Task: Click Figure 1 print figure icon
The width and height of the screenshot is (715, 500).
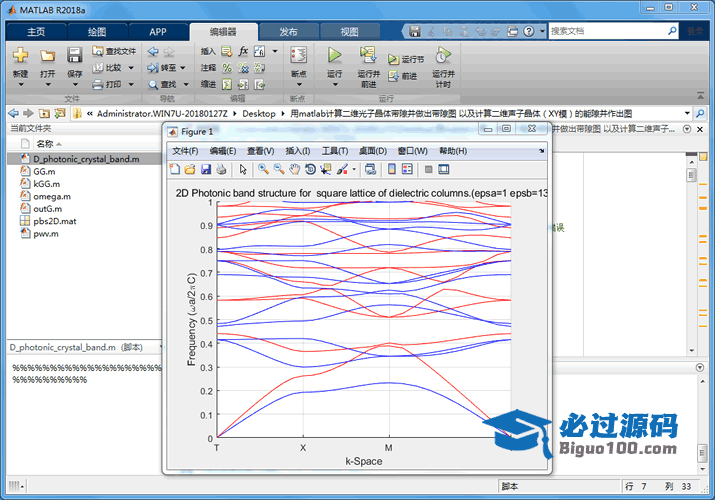Action: (x=221, y=170)
